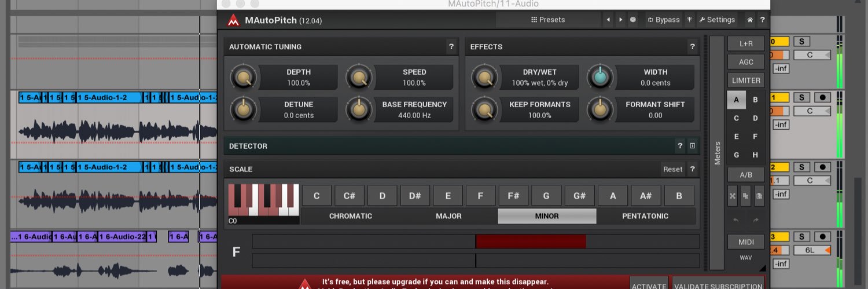
Task: Click the Dry/Wet knob
Action: (485, 77)
